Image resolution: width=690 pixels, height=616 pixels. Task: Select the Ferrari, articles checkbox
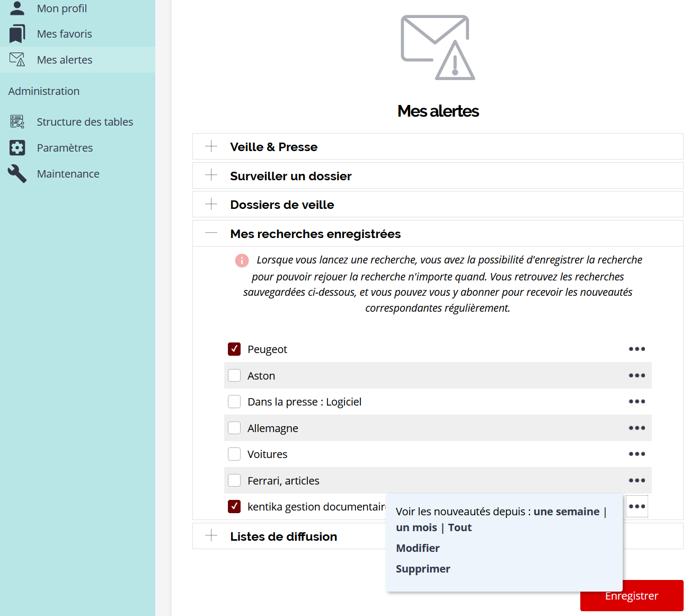click(234, 480)
